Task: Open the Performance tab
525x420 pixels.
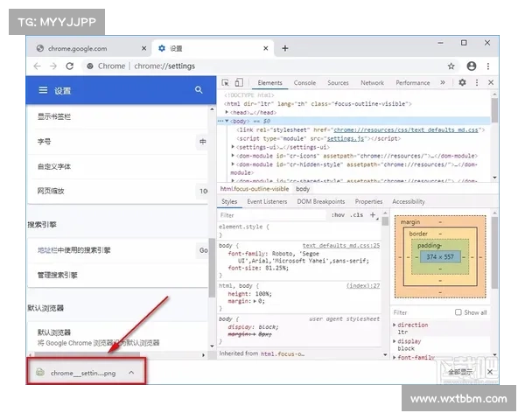Action: 413,83
